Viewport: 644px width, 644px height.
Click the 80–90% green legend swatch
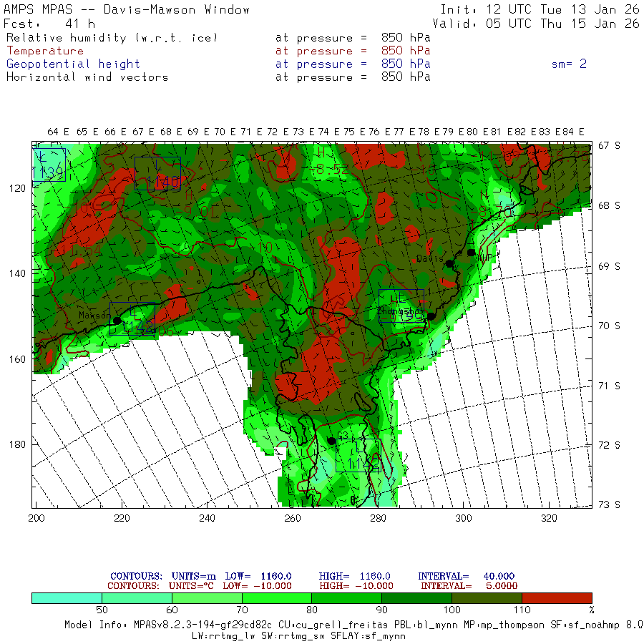346,598
